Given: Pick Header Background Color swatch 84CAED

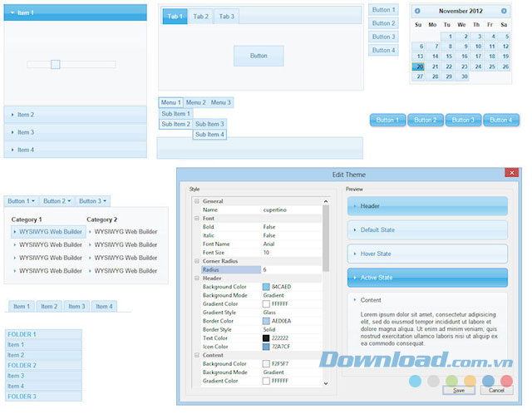Looking at the screenshot, I should tap(266, 287).
